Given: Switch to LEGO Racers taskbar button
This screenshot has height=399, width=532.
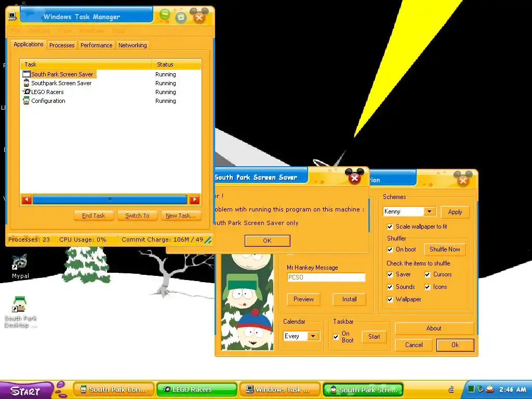Looking at the screenshot, I should [197, 390].
